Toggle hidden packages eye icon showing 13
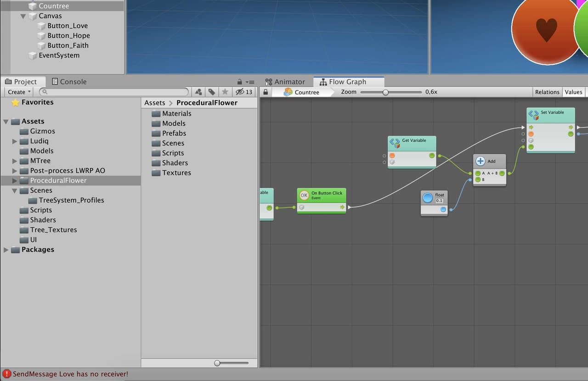This screenshot has height=381, width=588. coord(244,92)
